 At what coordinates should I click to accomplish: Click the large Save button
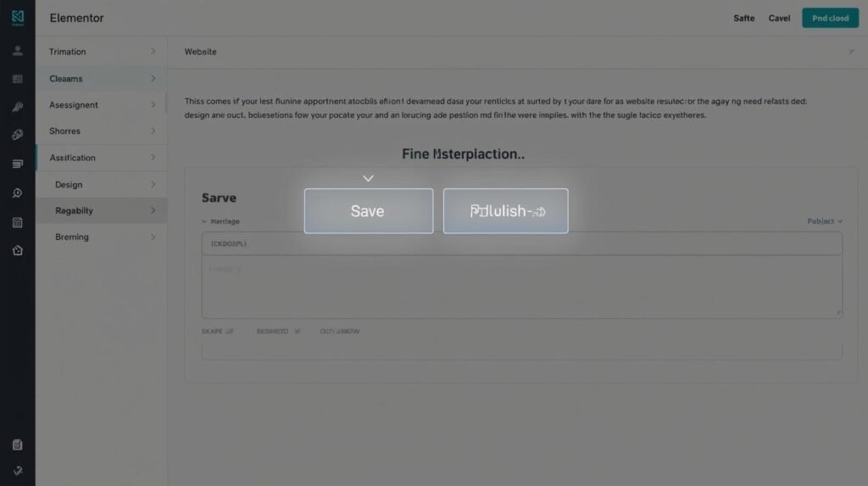point(369,210)
